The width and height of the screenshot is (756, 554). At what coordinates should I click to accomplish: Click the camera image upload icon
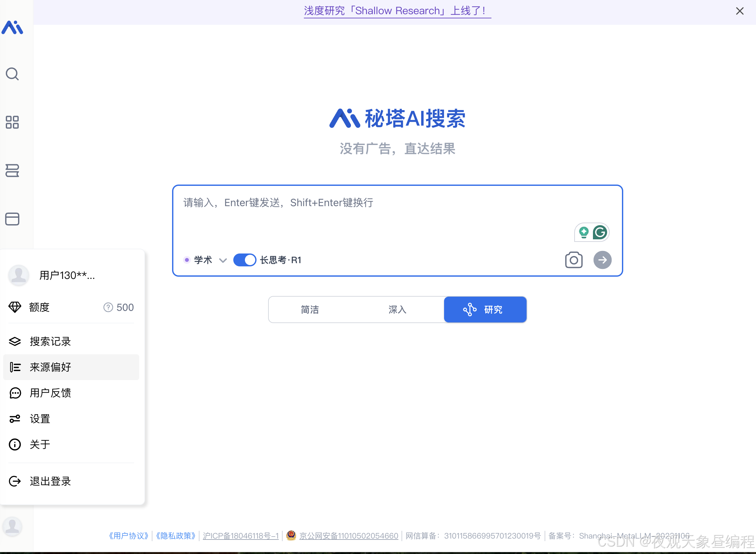coord(574,260)
